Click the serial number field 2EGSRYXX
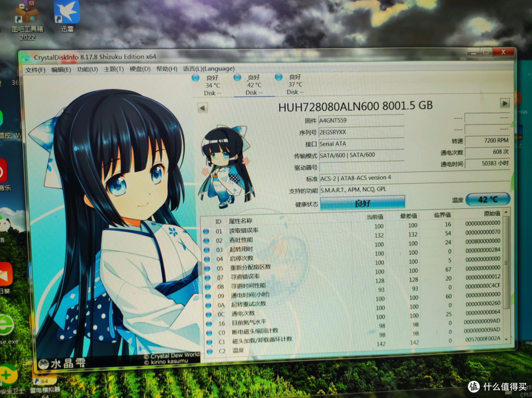The height and width of the screenshot is (398, 532). tap(361, 133)
